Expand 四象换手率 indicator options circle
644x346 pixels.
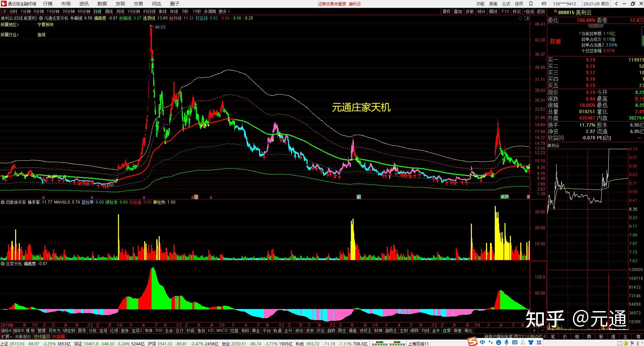click(x=3, y=202)
